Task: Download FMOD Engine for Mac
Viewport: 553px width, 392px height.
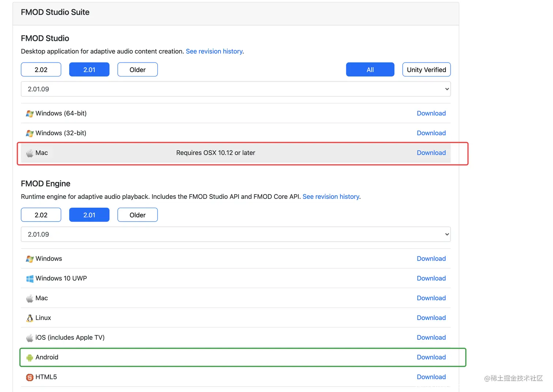Action: [x=431, y=298]
